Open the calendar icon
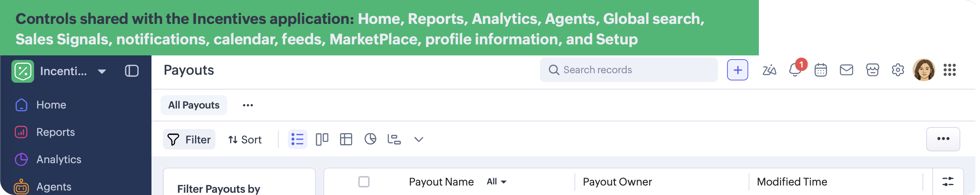This screenshot has height=195, width=980. pyautogui.click(x=821, y=70)
